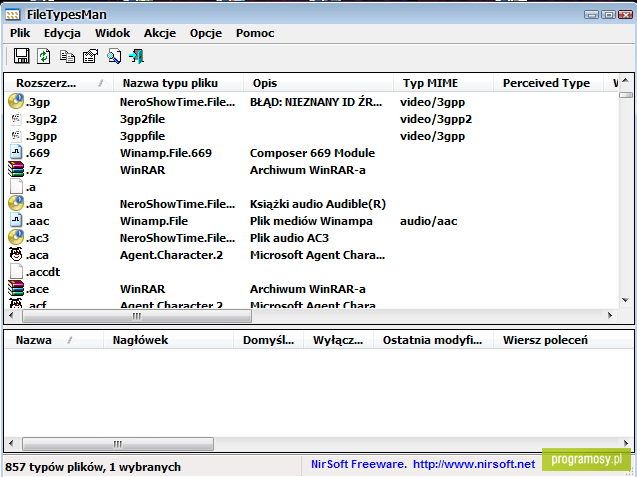
Task: Click the Find toolbar icon
Action: pyautogui.click(x=114, y=56)
